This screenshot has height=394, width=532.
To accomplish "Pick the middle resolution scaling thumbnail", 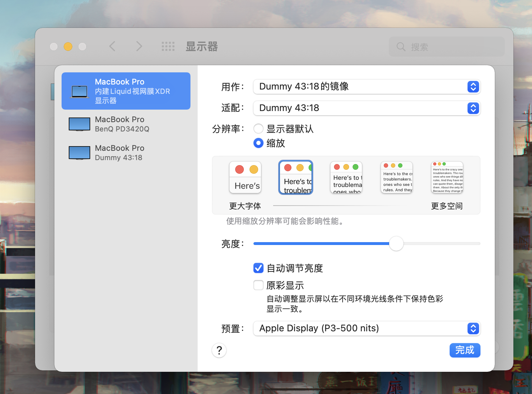I will [346, 177].
